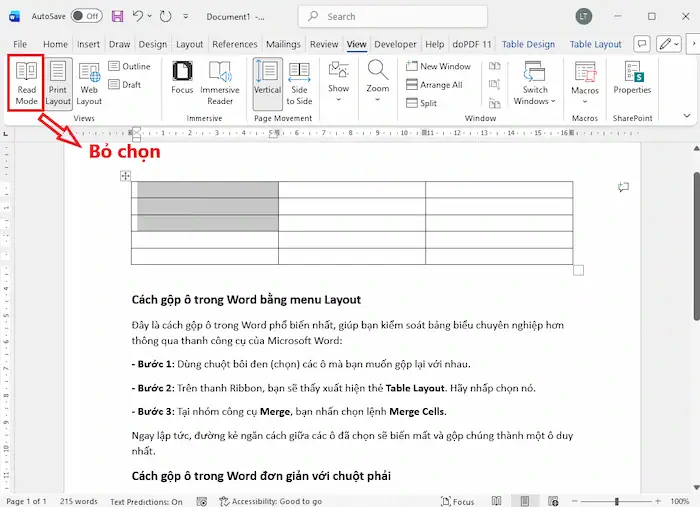700x507 pixels.
Task: Switch to Web Layout view
Action: (x=89, y=83)
